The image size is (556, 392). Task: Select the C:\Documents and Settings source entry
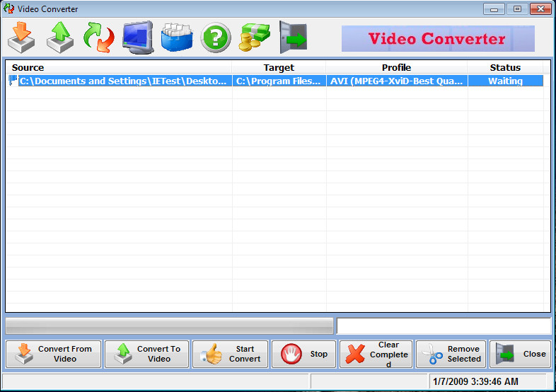pos(124,81)
